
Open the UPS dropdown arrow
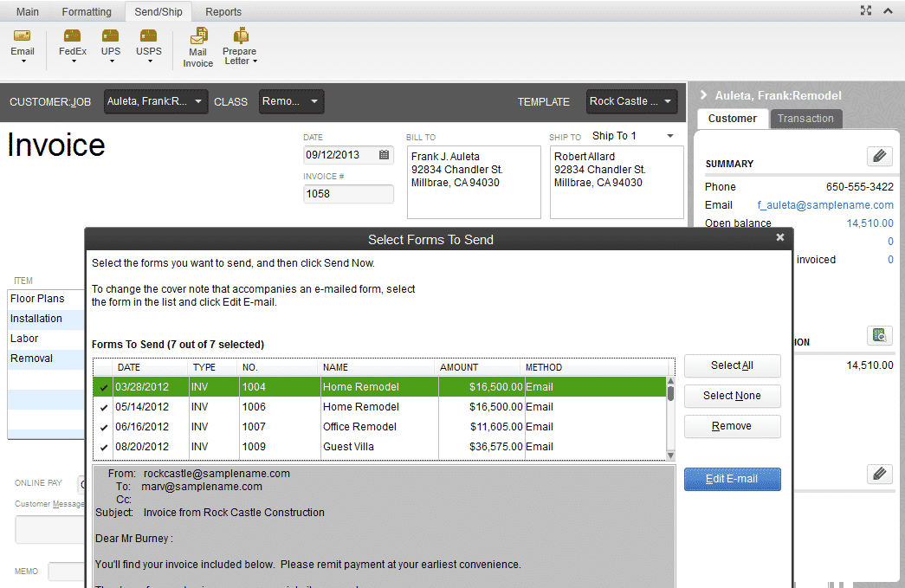tap(112, 61)
